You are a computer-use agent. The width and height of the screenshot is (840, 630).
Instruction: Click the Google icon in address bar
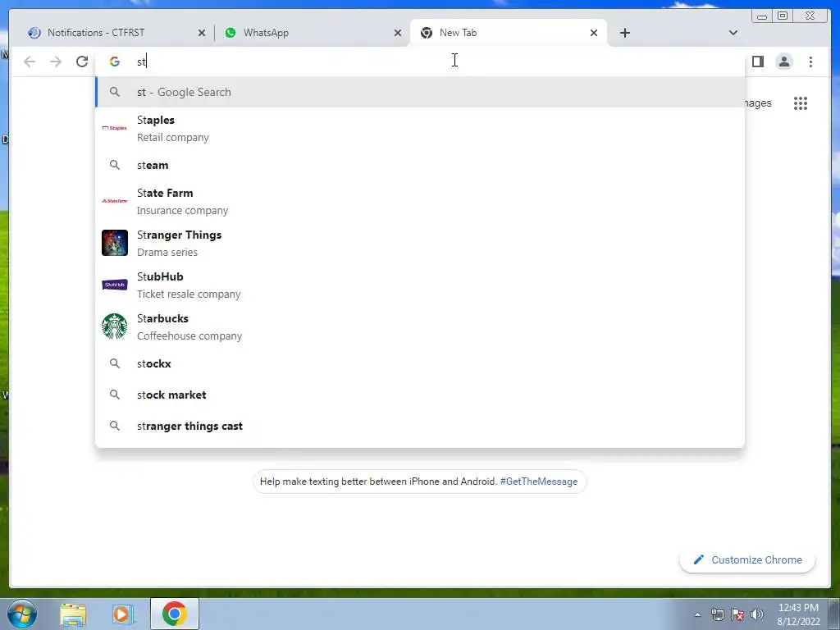(x=115, y=62)
